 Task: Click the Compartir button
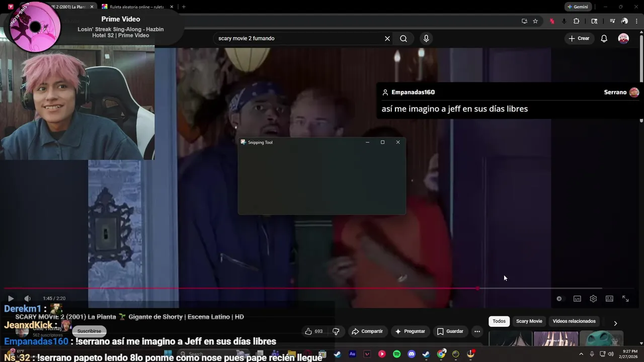367,331
